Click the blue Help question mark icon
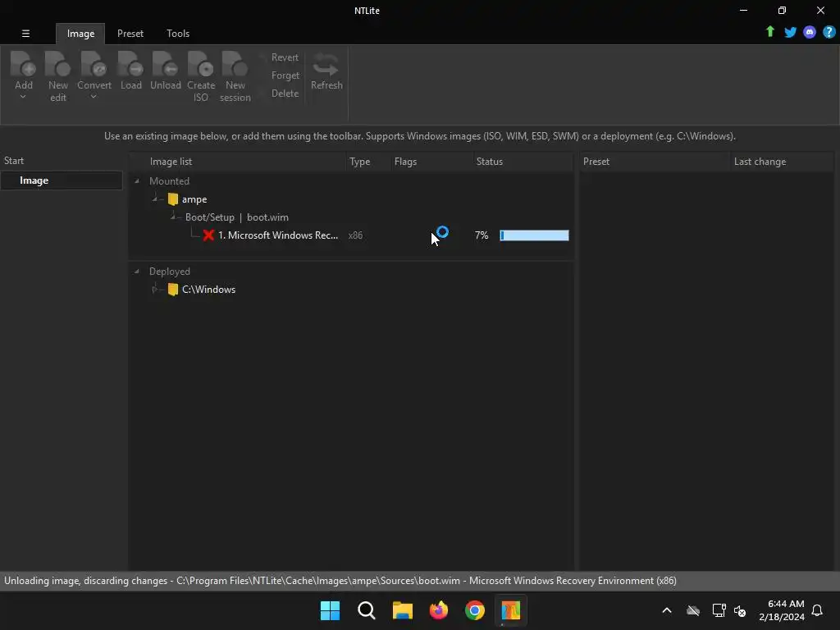 [829, 32]
